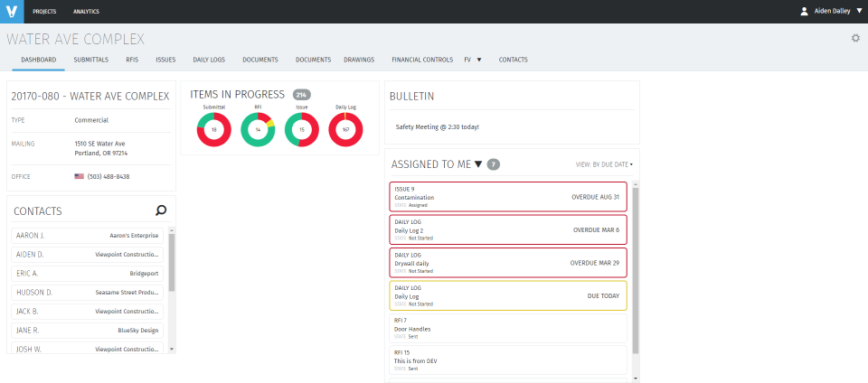The image size is (868, 383).
Task: Click the office phone (503) 488-8438
Action: 108,177
